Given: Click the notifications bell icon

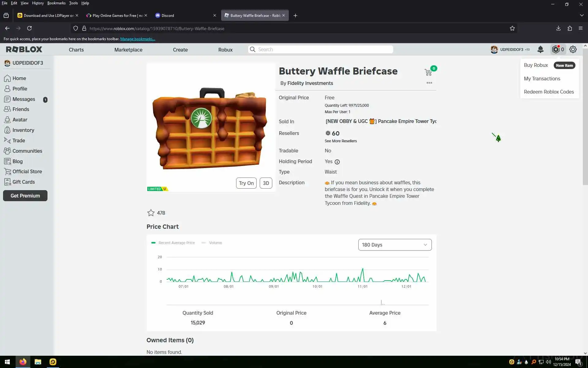Looking at the screenshot, I should pos(540,49).
